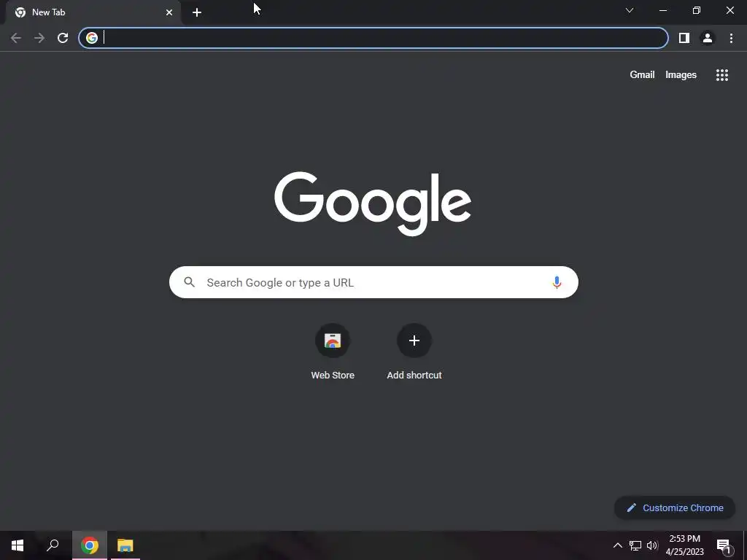Reload the current page

pyautogui.click(x=63, y=38)
